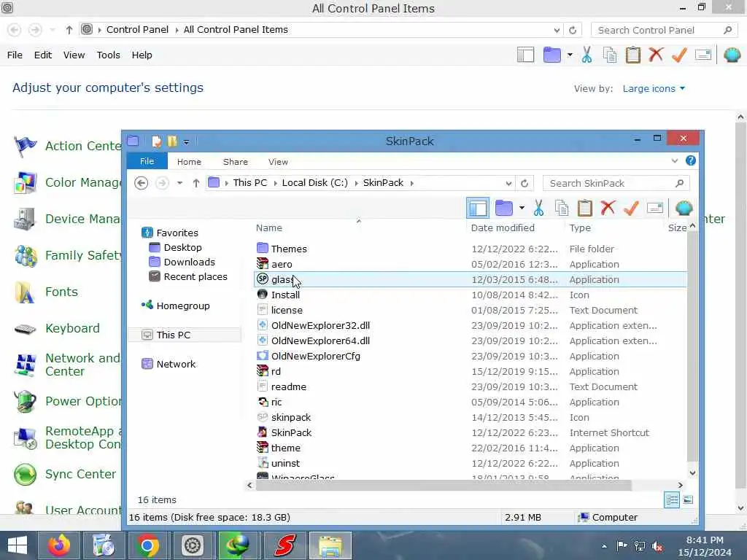
Task: Expand SkinPack address bar history dropdown
Action: (x=508, y=183)
